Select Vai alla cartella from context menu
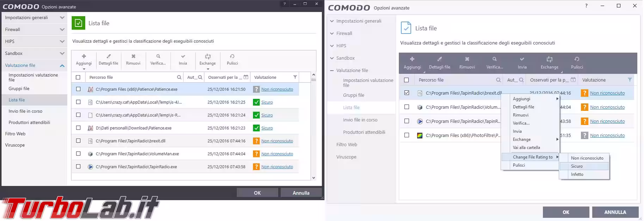This screenshot has width=644, height=221. pos(526,148)
